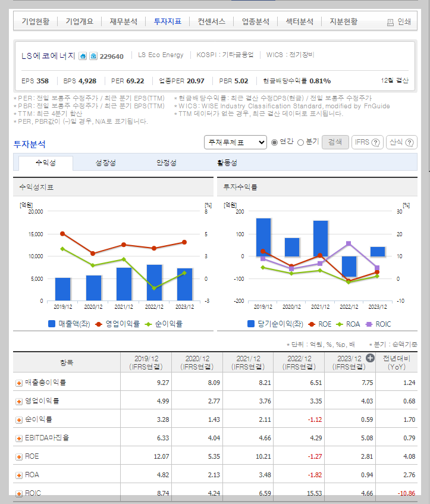Expand the 매출총이익률 row
The height and width of the screenshot is (504, 430).
19,383
